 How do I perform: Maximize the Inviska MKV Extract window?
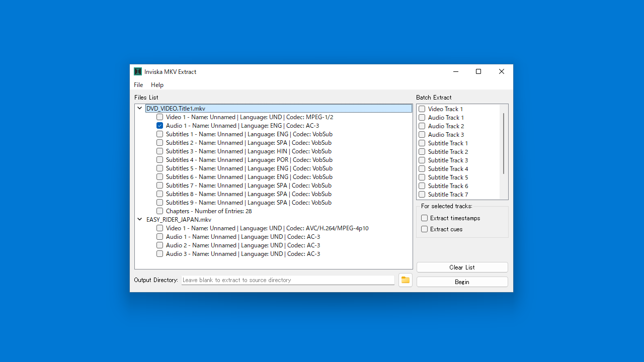pyautogui.click(x=478, y=71)
